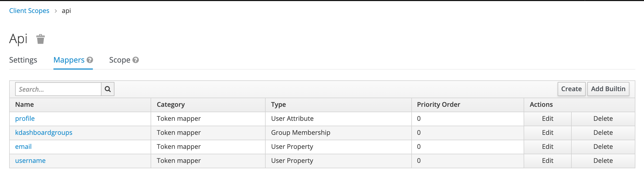
Task: Navigate back via Client Scopes breadcrumb
Action: 29,11
